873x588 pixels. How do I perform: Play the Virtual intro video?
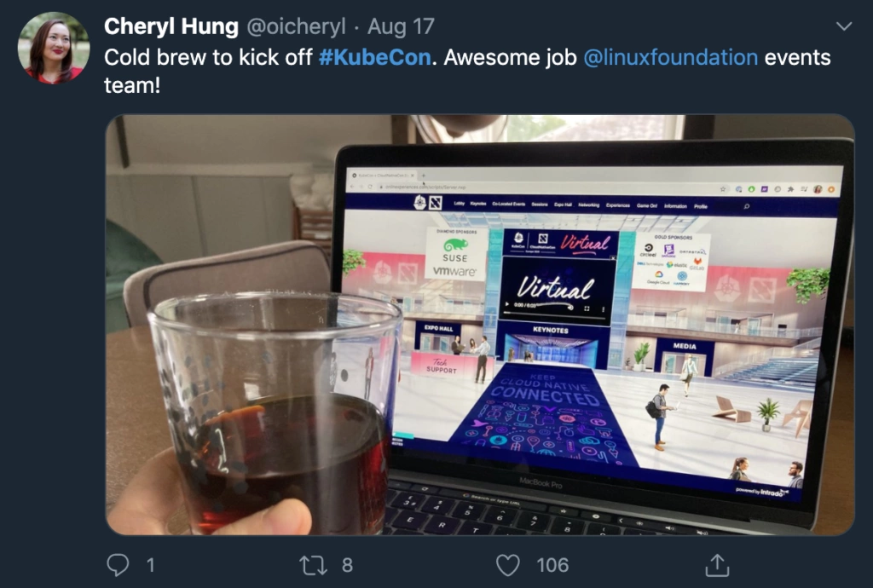(506, 304)
